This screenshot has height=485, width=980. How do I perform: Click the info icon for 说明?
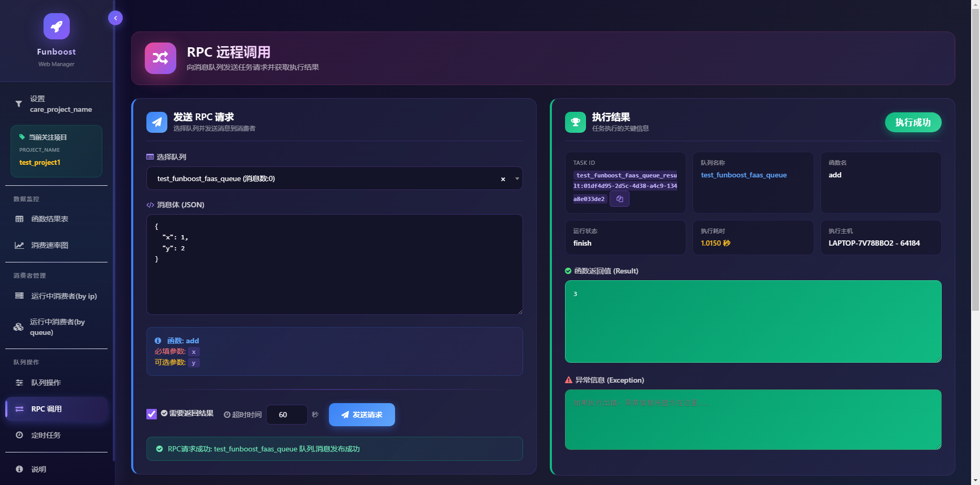click(x=19, y=469)
